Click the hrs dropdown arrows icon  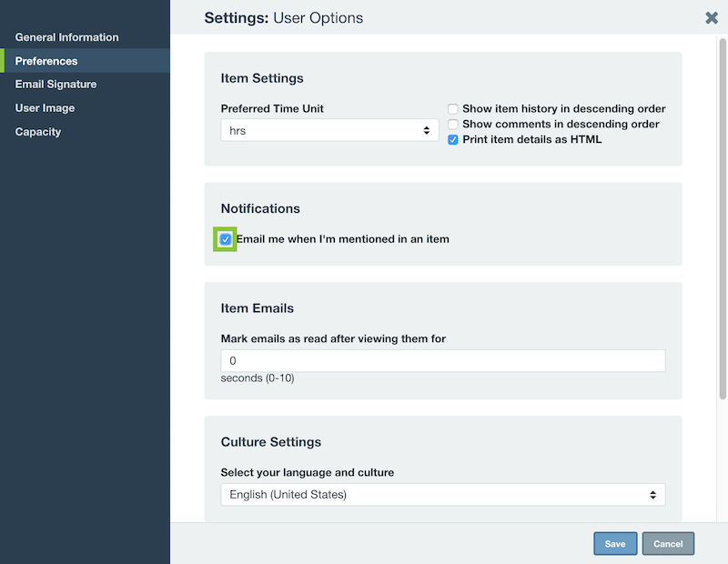426,130
